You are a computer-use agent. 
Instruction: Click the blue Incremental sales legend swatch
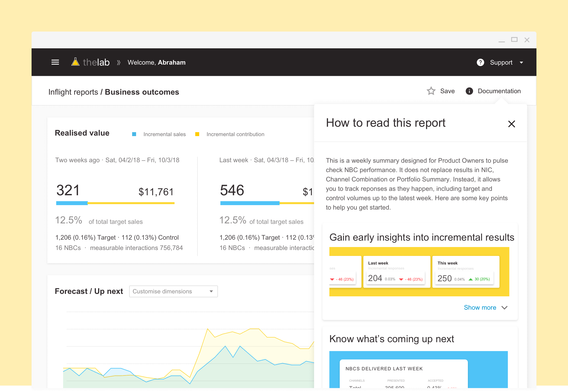tap(134, 134)
